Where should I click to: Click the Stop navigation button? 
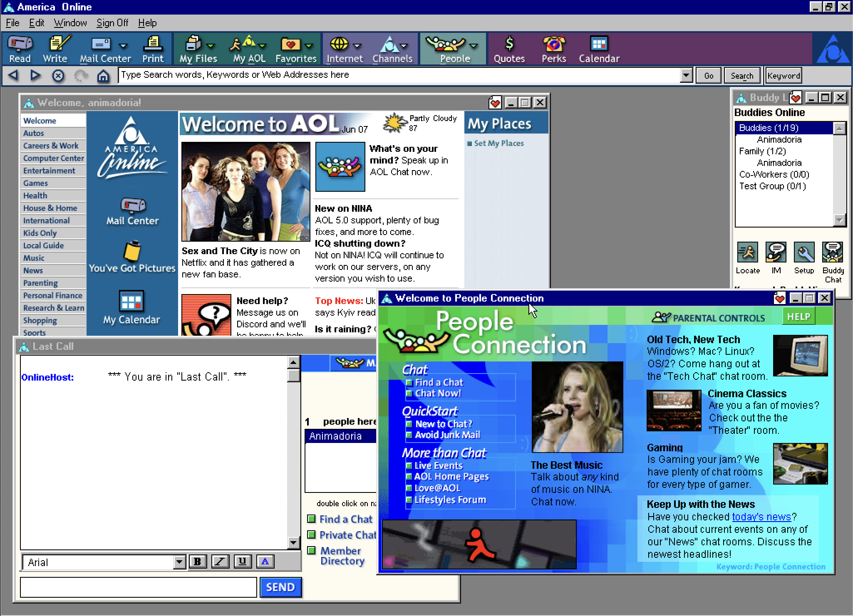click(58, 76)
